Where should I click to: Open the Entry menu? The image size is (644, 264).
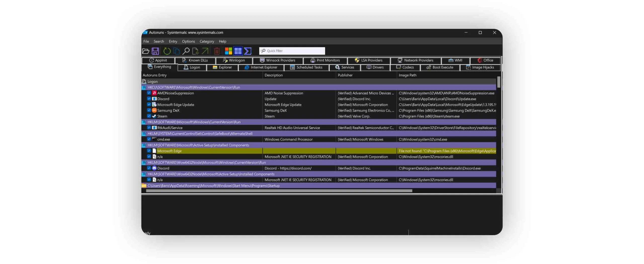173,41
